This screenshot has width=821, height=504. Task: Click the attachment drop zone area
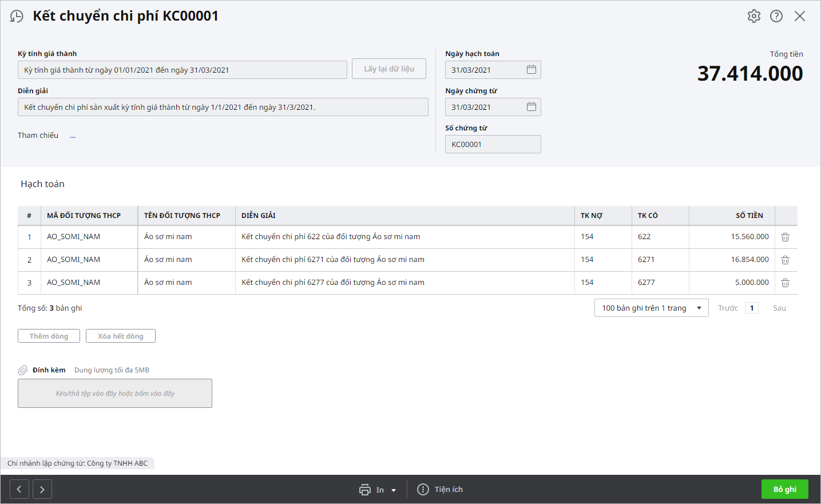(x=115, y=394)
